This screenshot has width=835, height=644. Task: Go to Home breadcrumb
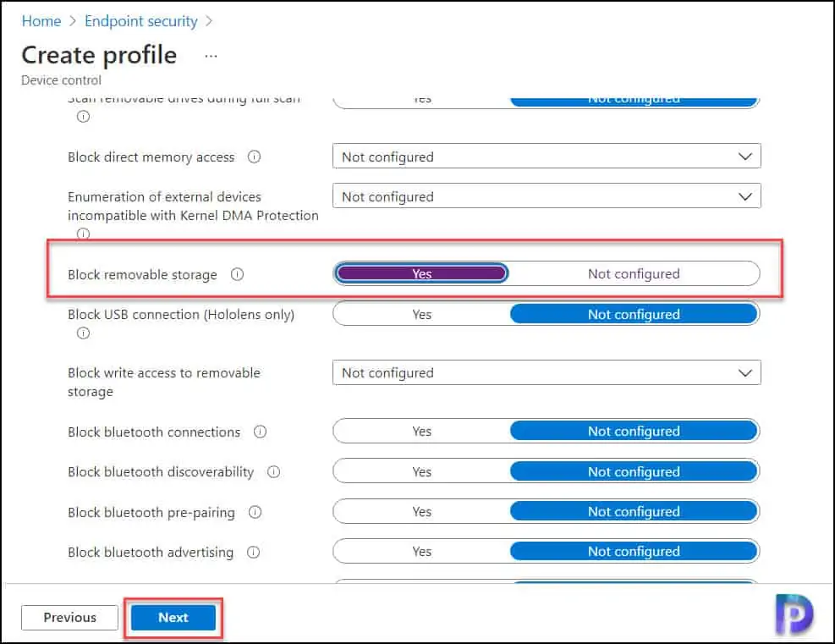[41, 21]
